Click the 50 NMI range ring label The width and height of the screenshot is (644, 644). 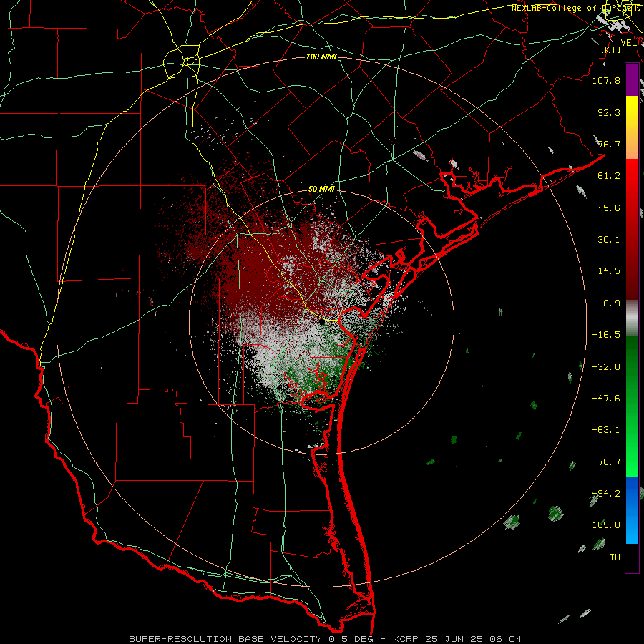(x=321, y=190)
